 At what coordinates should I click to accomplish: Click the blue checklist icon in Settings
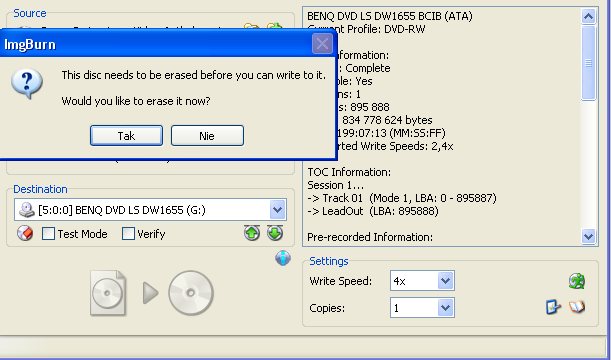553,307
